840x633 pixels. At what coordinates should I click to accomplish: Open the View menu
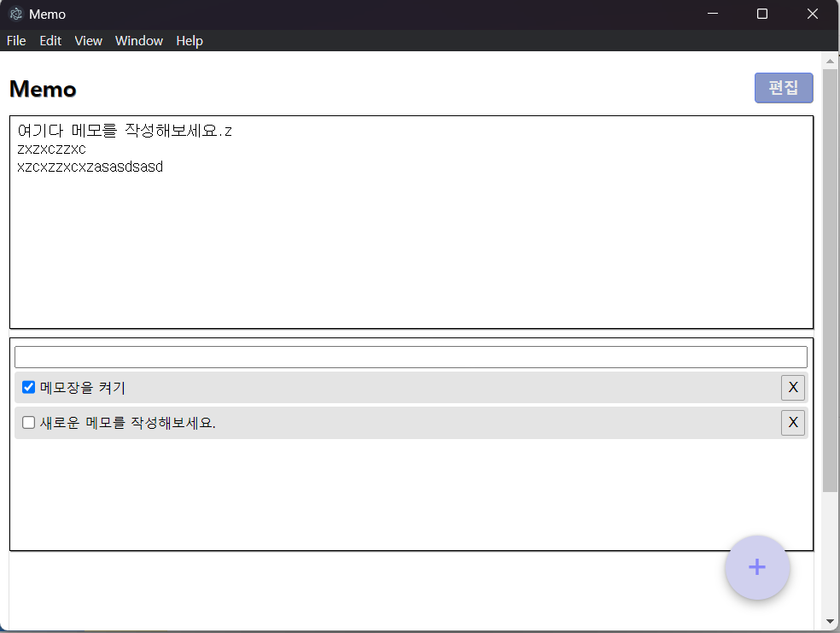[x=89, y=41]
